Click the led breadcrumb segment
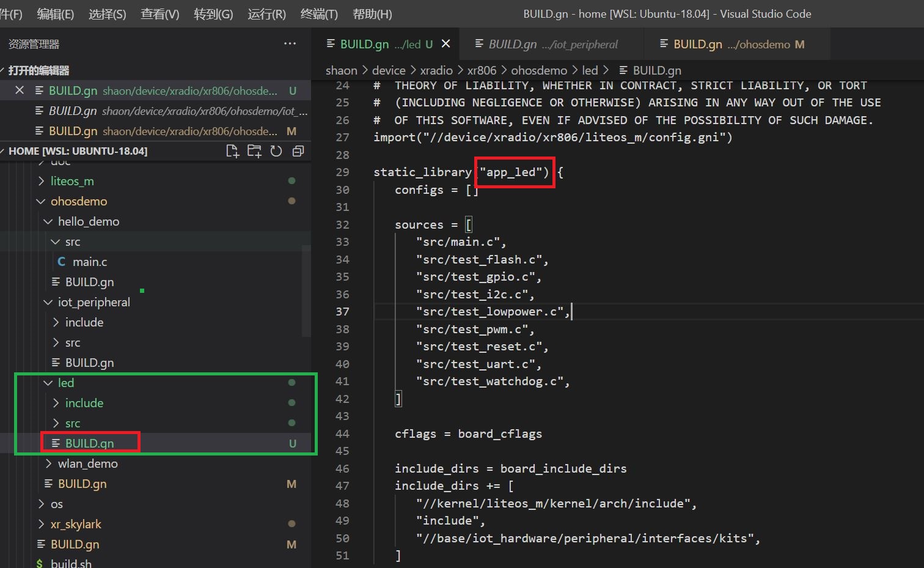The width and height of the screenshot is (924, 568). [590, 70]
